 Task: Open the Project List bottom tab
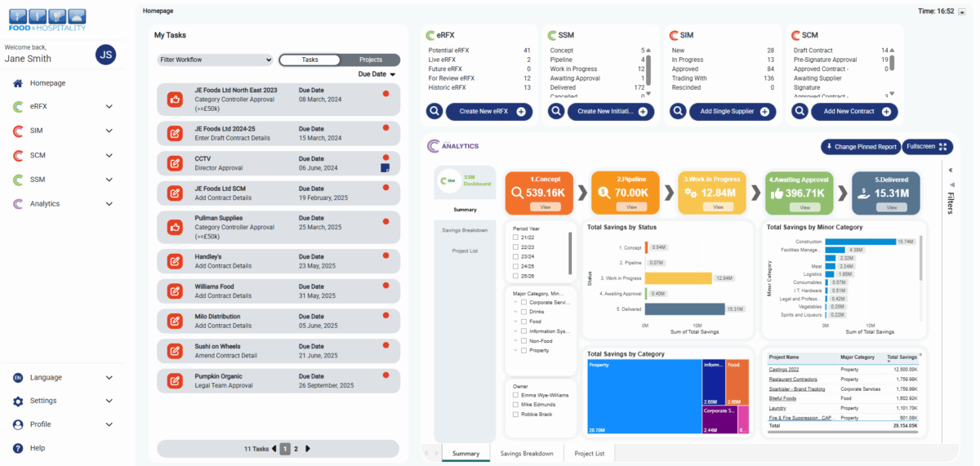589,454
